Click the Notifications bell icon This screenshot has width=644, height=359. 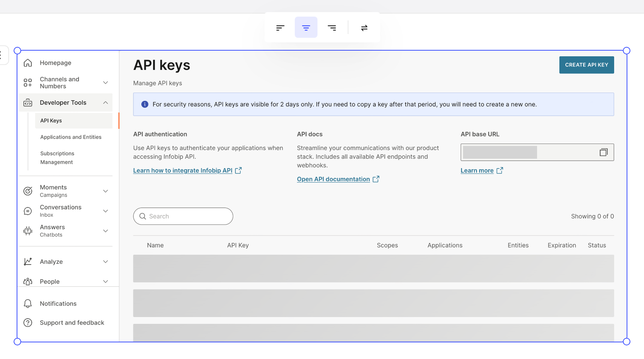28,303
